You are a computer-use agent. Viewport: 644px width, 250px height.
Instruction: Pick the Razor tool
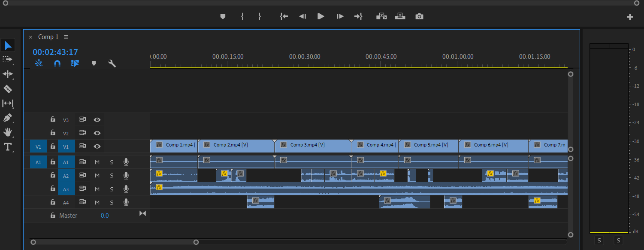(x=8, y=89)
